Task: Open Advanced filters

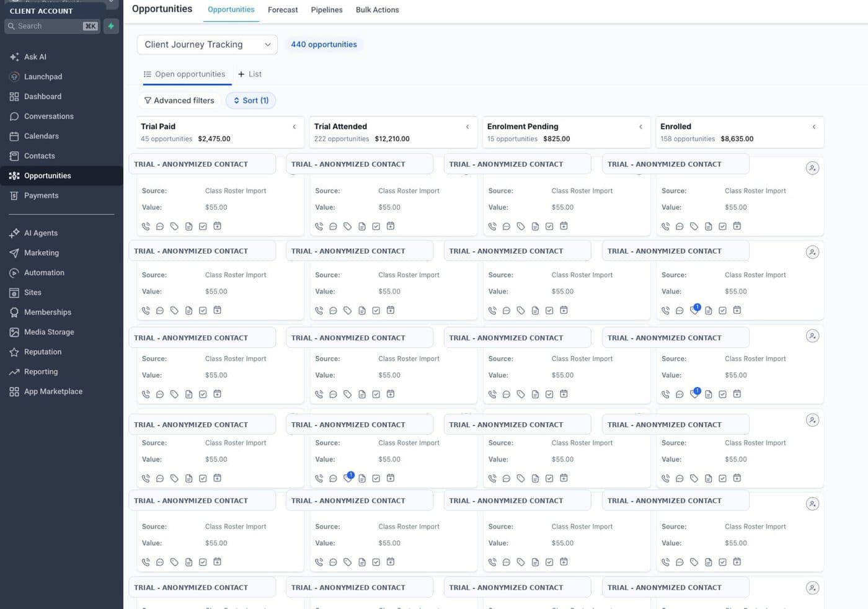Action: tap(179, 100)
